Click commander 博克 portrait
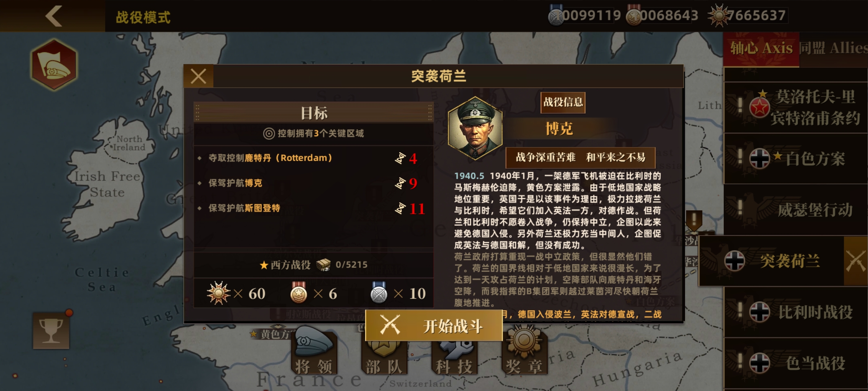This screenshot has width=868, height=391. pos(475,128)
